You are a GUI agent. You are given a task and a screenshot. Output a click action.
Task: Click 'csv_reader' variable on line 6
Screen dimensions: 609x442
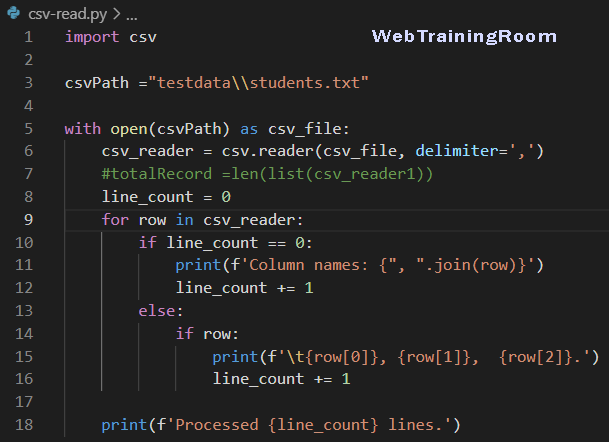(147, 151)
